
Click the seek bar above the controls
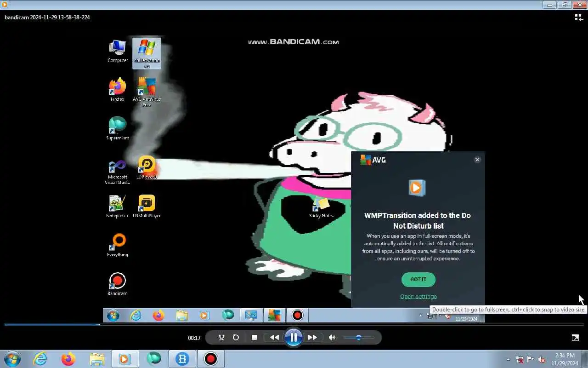pos(294,324)
